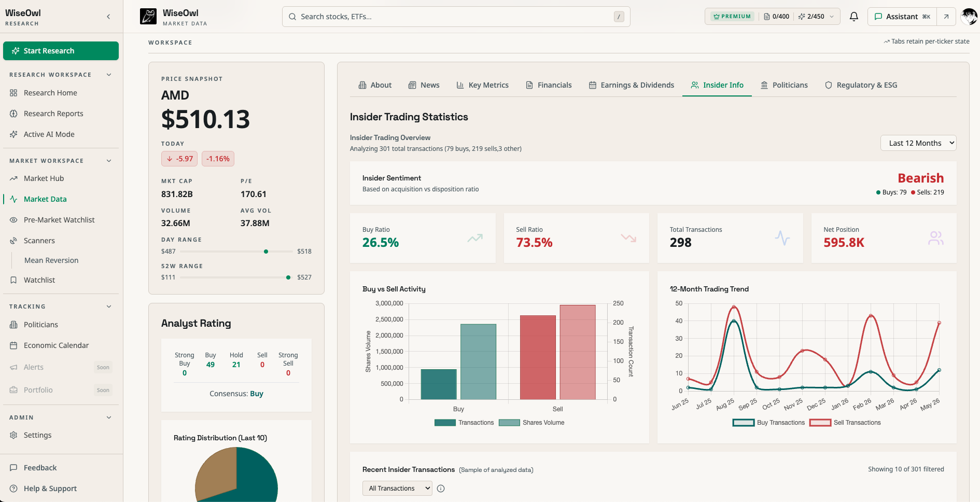Click the Politicians sidebar building icon
Viewport: 980px width, 502px height.
pyautogui.click(x=13, y=325)
